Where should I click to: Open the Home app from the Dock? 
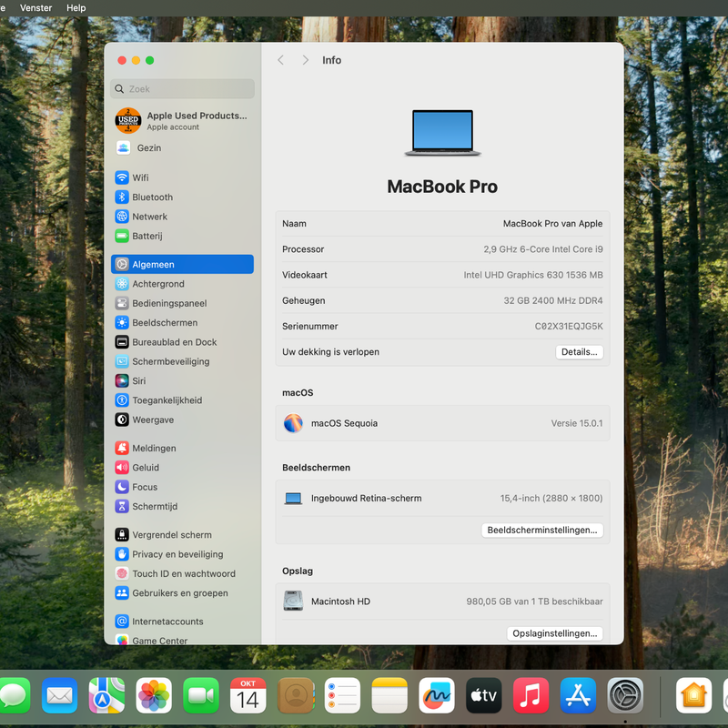694,695
